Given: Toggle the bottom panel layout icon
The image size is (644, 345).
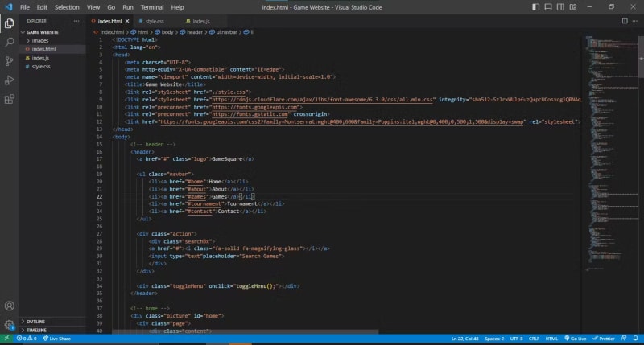Looking at the screenshot, I should coord(548,7).
